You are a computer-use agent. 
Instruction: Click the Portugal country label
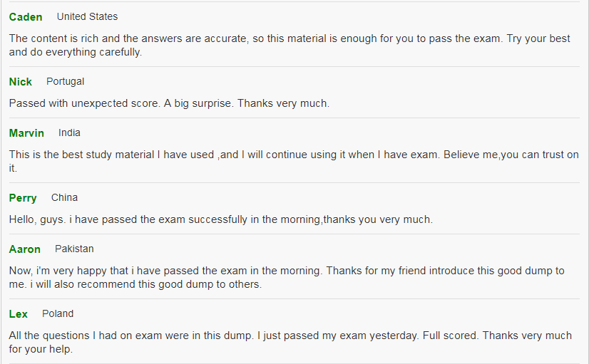(66, 82)
